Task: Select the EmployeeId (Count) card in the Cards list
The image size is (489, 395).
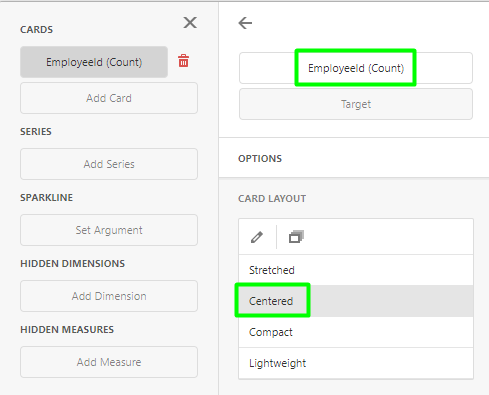Action: (x=94, y=62)
